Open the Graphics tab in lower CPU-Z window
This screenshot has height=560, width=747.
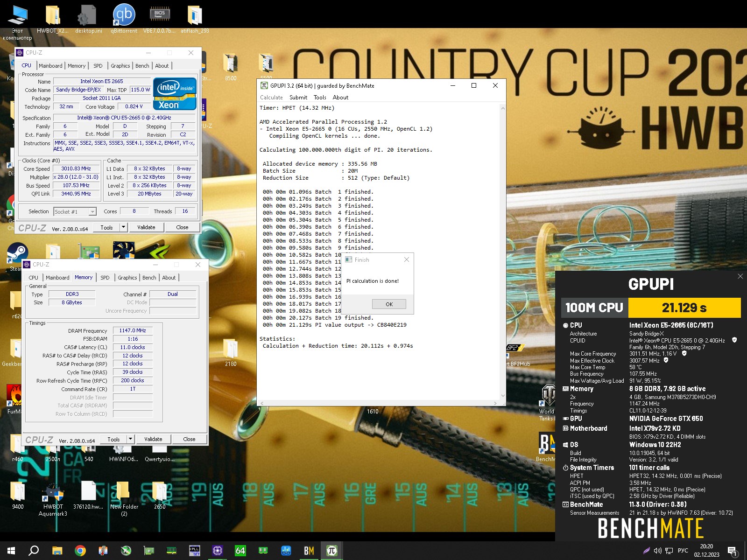pos(127,278)
